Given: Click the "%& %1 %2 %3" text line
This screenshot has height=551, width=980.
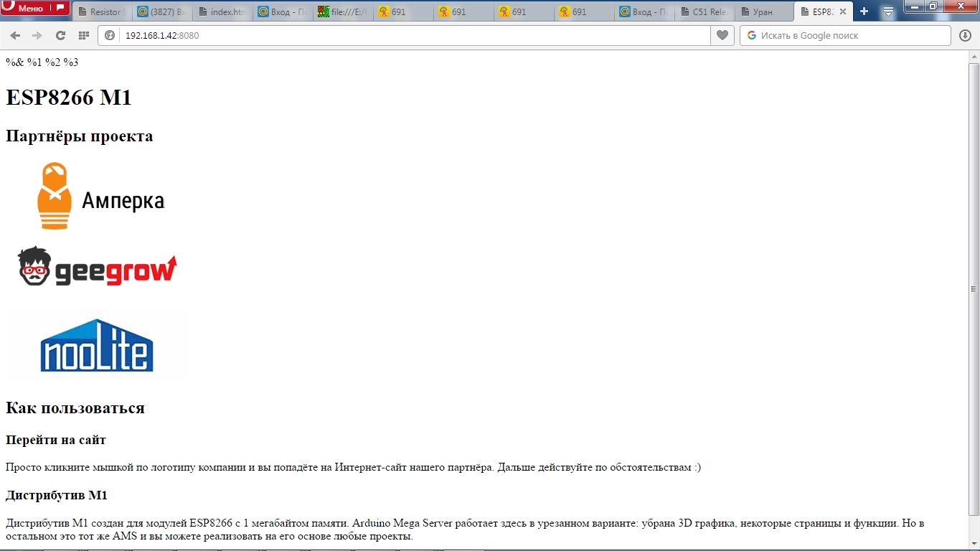Looking at the screenshot, I should click(42, 62).
